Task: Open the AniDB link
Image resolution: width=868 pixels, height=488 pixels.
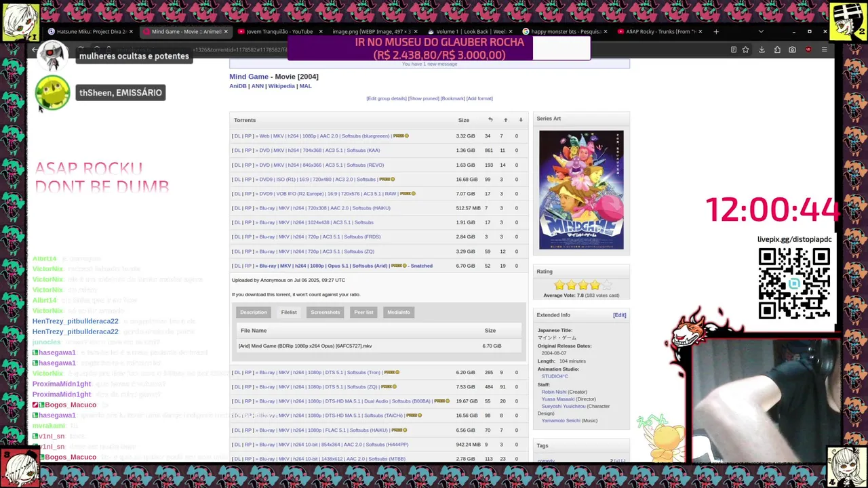Action: (238, 86)
